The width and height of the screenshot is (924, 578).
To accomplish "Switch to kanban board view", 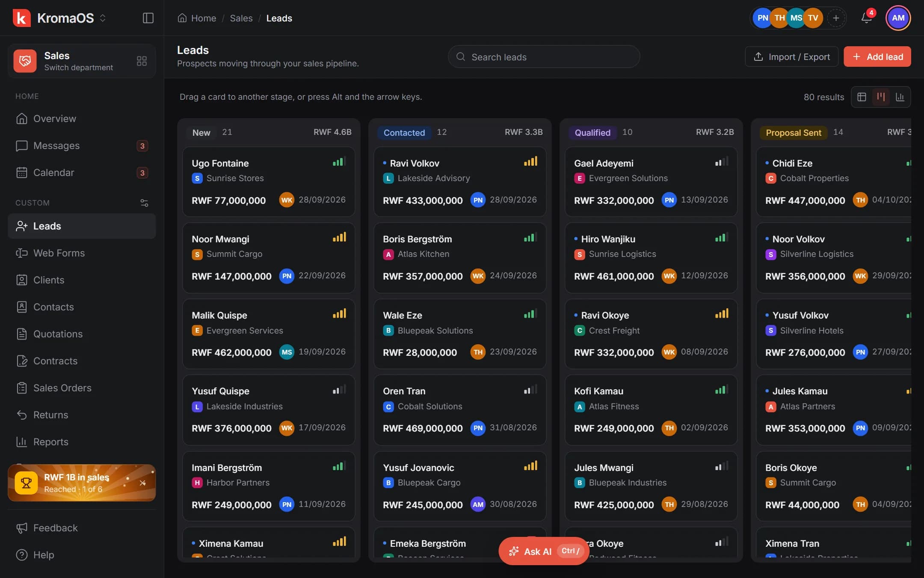I will coord(881,97).
